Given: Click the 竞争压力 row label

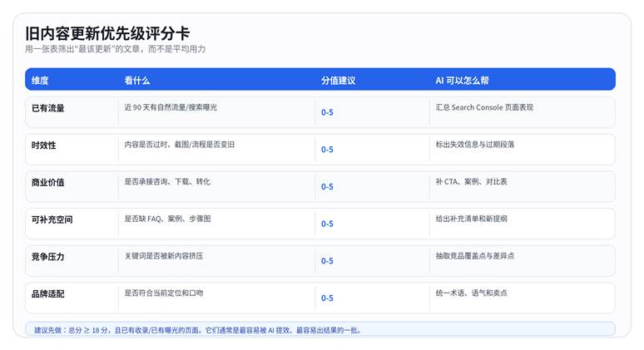Looking at the screenshot, I should [x=48, y=257].
